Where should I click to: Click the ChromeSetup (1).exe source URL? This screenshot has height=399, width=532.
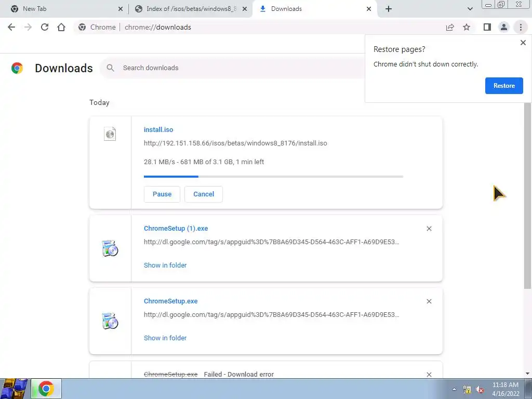click(x=271, y=242)
